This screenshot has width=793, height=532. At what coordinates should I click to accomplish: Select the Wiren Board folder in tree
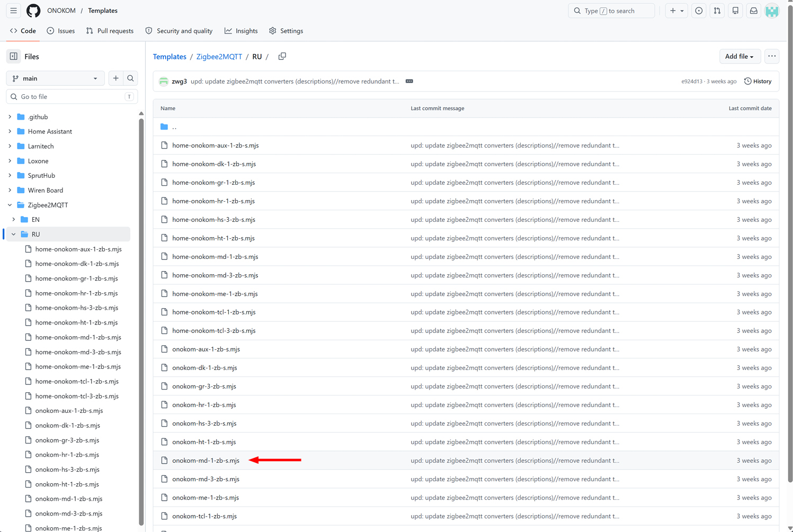click(x=46, y=190)
